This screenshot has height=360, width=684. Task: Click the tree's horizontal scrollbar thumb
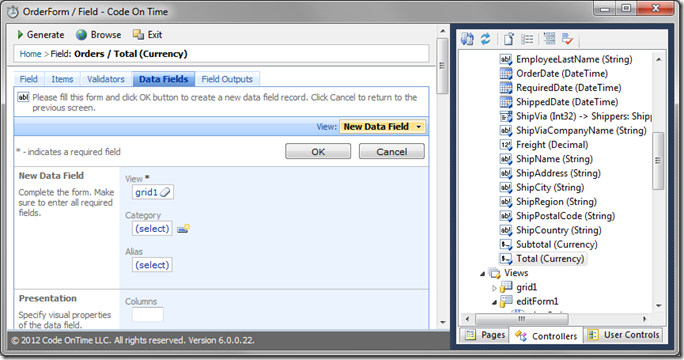point(521,319)
